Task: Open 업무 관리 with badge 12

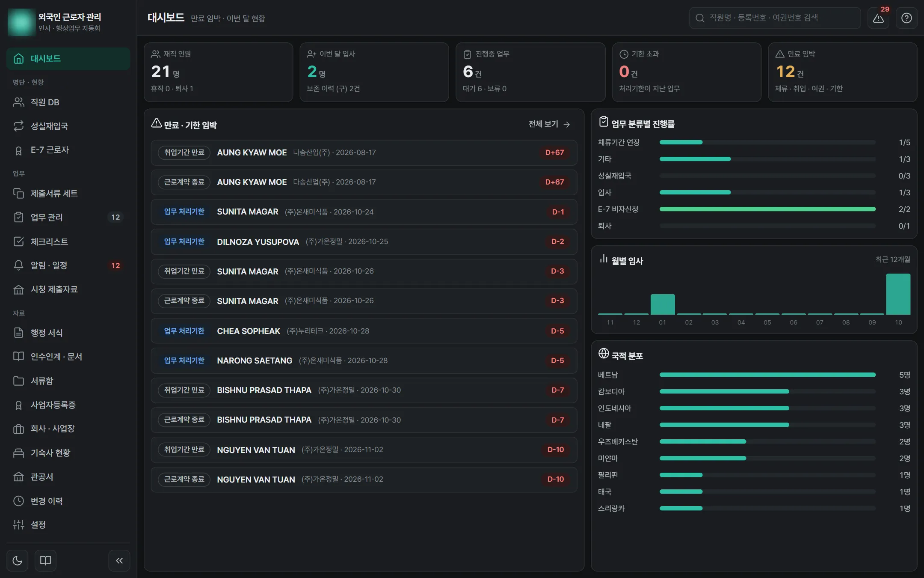Action: (x=68, y=217)
